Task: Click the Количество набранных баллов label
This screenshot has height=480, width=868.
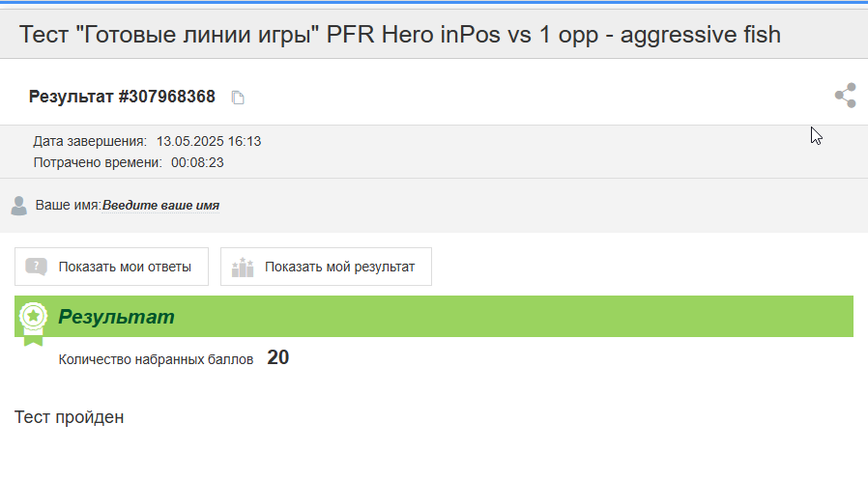Action: coord(157,359)
